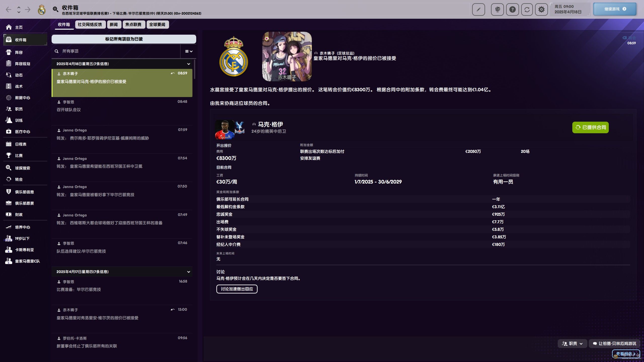Switch to 全球要闻 tab
644x362 pixels.
157,24
